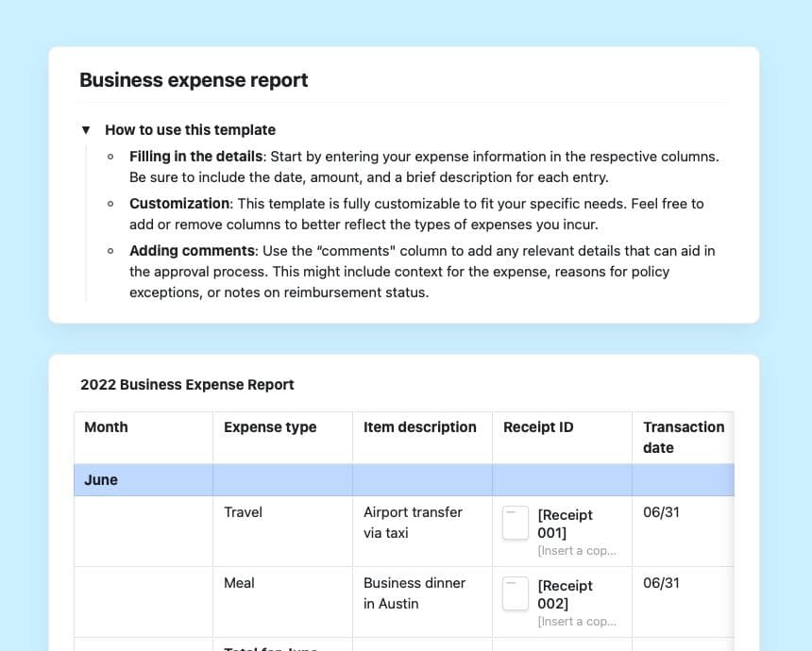Click the bold Customization bullet text
Image resolution: width=812 pixels, height=651 pixels.
[x=179, y=204]
